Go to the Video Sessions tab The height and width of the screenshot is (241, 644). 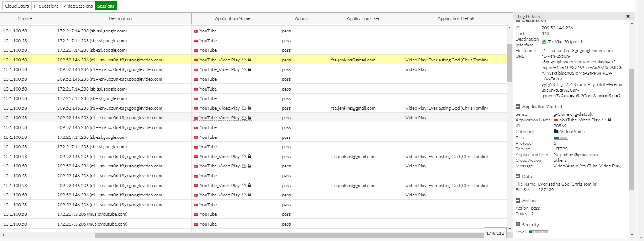[x=78, y=6]
